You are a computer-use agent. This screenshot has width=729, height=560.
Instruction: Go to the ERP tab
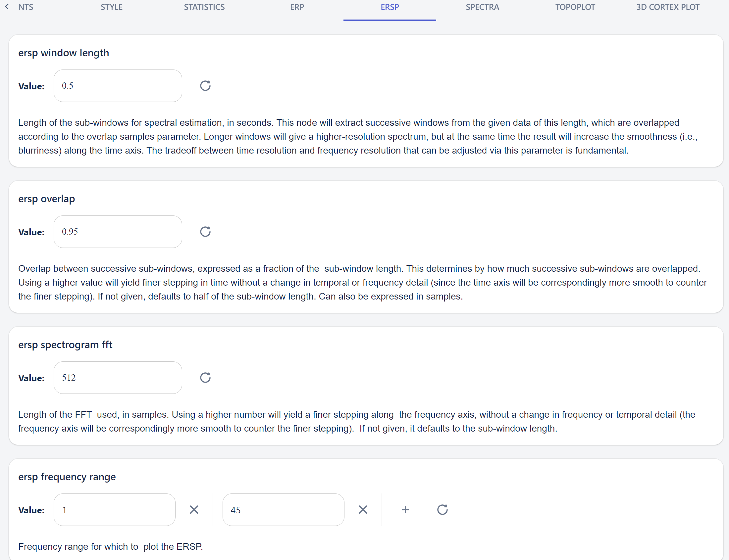pos(297,7)
